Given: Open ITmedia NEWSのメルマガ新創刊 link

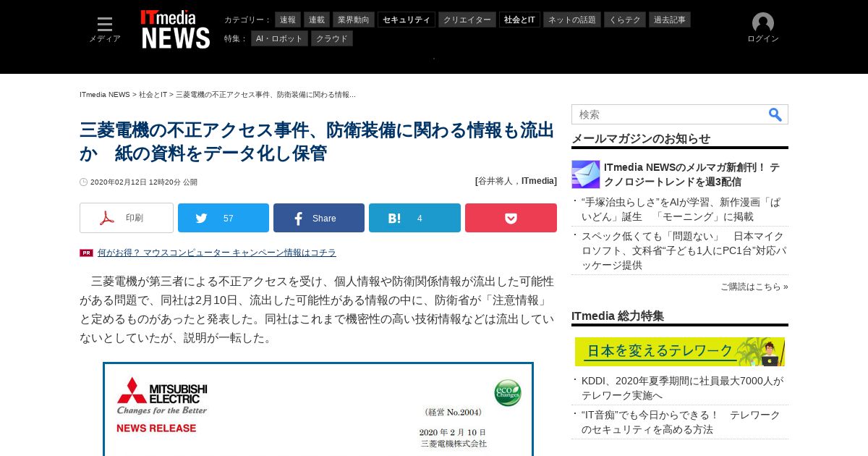Looking at the screenshot, I should pyautogui.click(x=692, y=174).
